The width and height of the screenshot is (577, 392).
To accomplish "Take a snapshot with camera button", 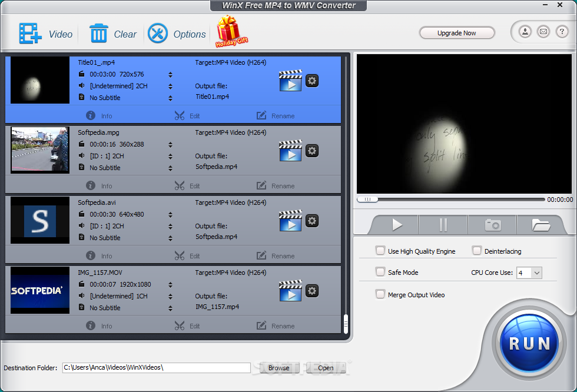I will point(493,225).
